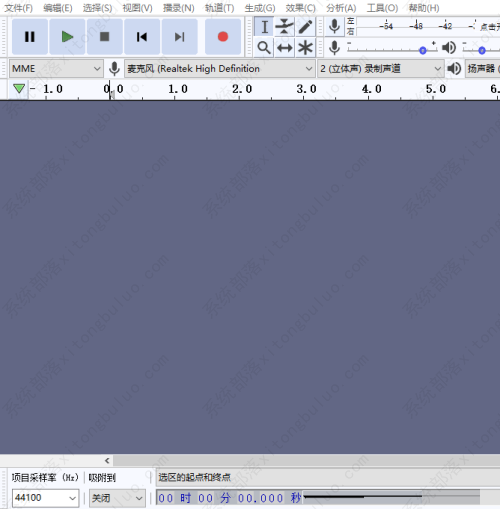Screen dimensions: 500x509
Task: Open the 分析(A) menu
Action: 341,8
